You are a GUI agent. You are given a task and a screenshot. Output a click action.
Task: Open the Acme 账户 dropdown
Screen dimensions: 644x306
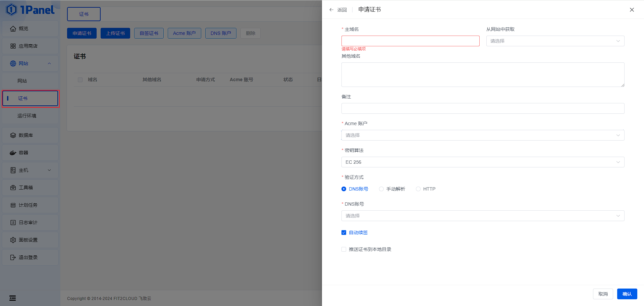(x=483, y=135)
